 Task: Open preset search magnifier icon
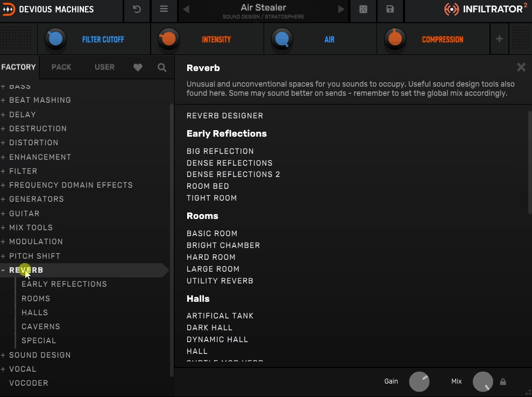pos(162,67)
